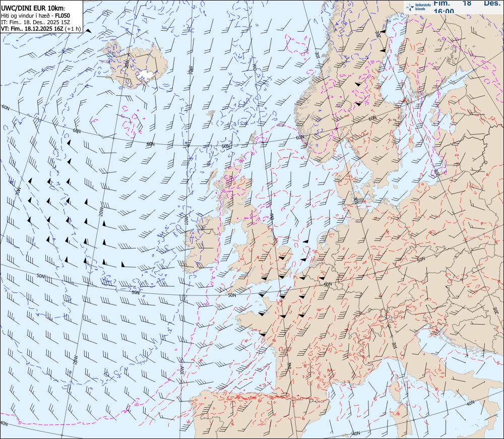Click the "Veðurstofa Íslands" logo text
The image size is (504, 439).
pyautogui.click(x=422, y=7)
